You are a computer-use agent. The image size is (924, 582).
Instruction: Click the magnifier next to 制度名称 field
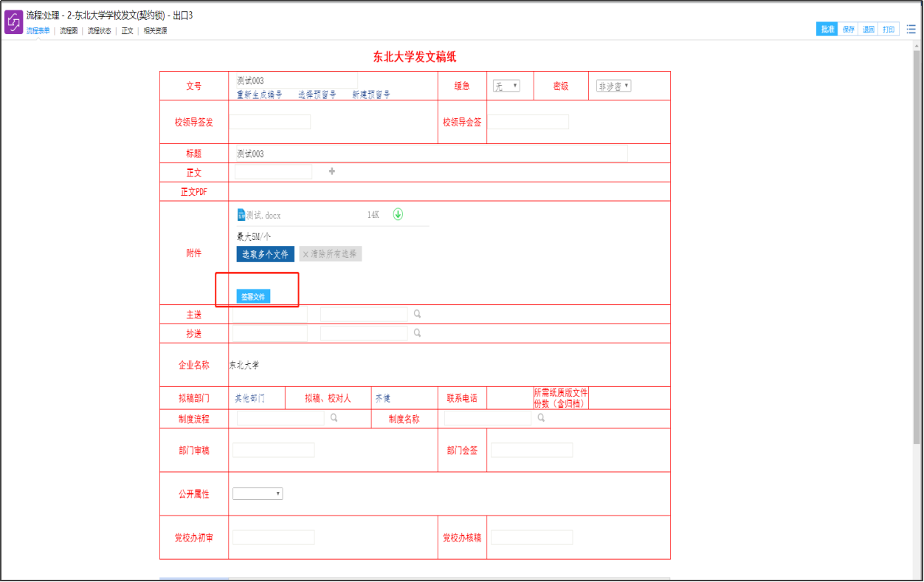(x=541, y=418)
